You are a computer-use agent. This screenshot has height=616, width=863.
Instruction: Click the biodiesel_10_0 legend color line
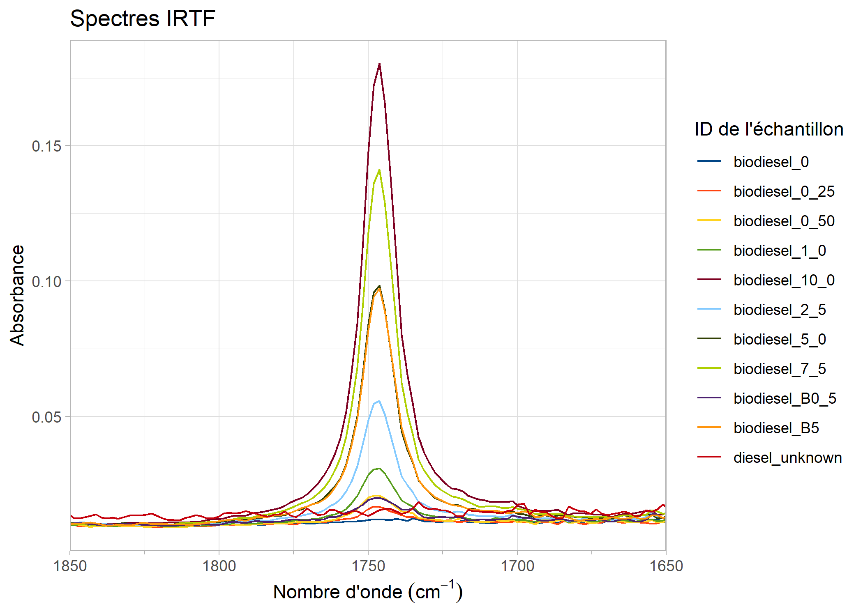[709, 280]
